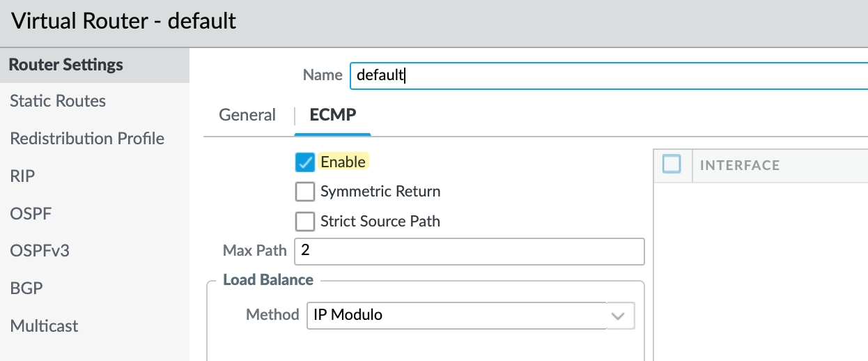Viewport: 868px width, 361px height.
Task: Select RIP in the left sidebar
Action: click(22, 176)
